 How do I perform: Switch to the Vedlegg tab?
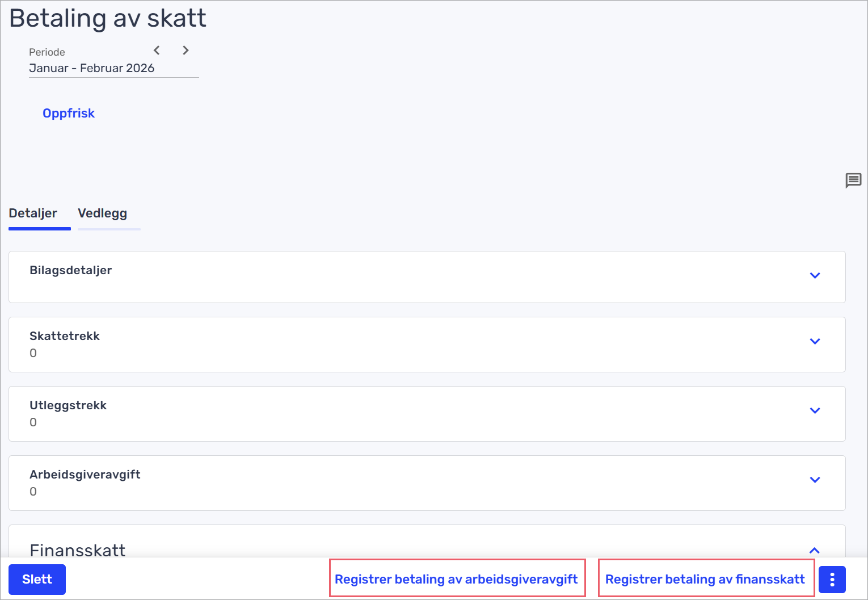click(103, 213)
